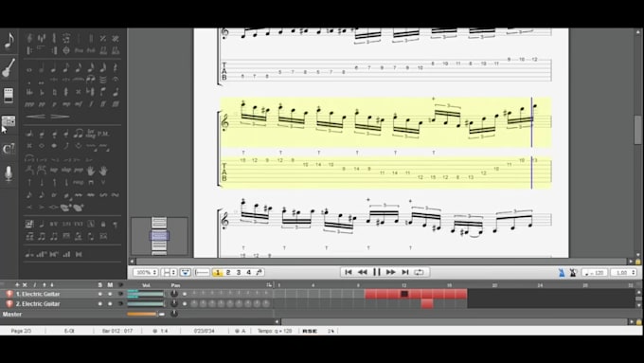Screen dimensions: 644x363
Task: Fast forward to the next bar
Action: point(390,272)
